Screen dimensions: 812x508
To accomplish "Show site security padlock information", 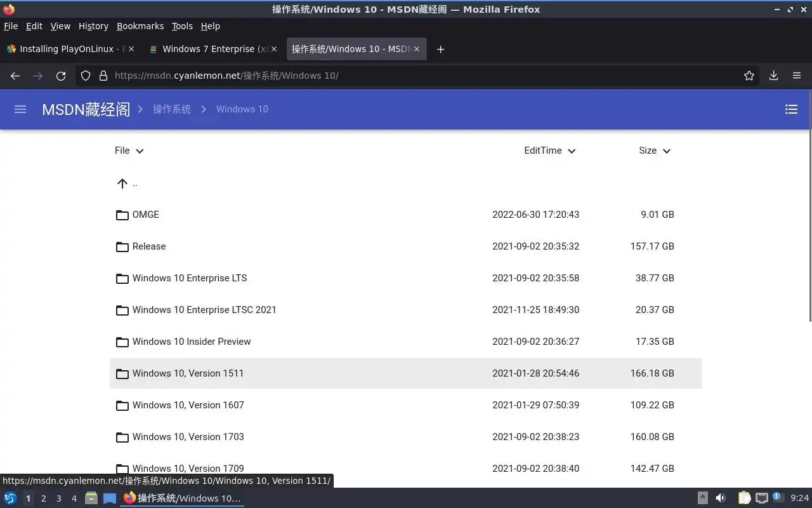I will [103, 76].
